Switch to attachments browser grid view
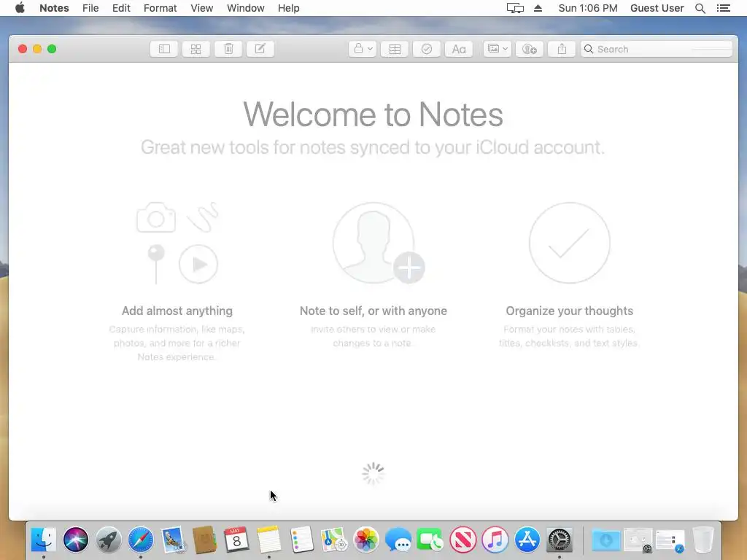This screenshot has width=747, height=560. click(x=196, y=49)
